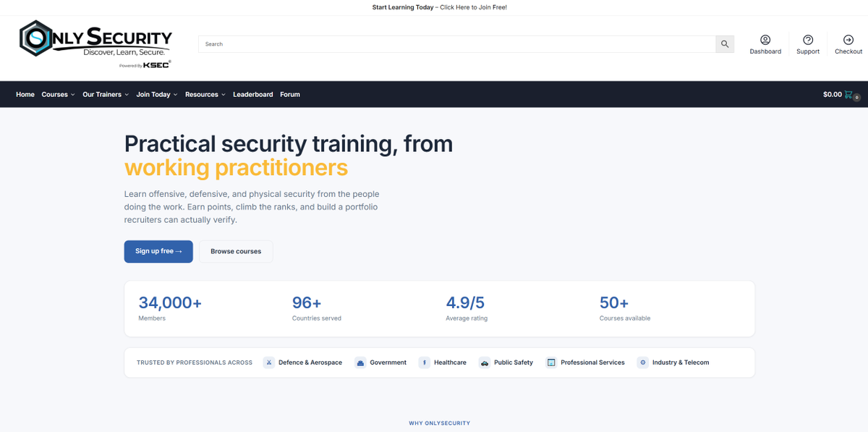Click the 34,000+ Members stat
Screen dimensions: 868x432
click(170, 308)
